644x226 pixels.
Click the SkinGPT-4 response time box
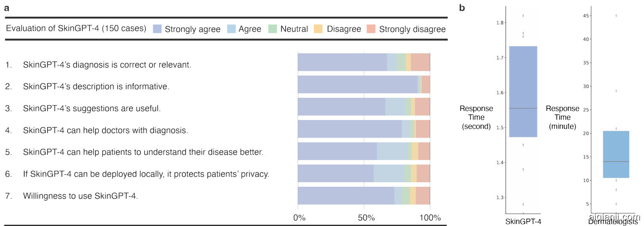(523, 82)
